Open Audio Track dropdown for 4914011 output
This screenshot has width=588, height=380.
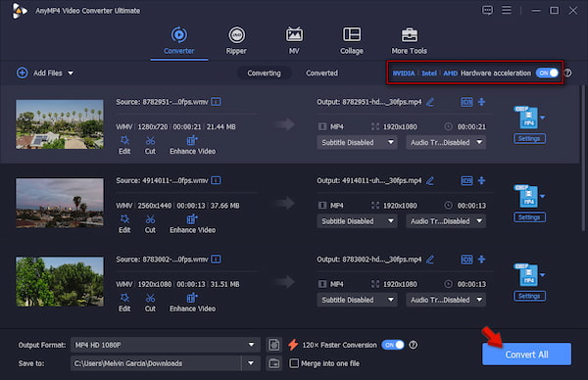point(446,221)
